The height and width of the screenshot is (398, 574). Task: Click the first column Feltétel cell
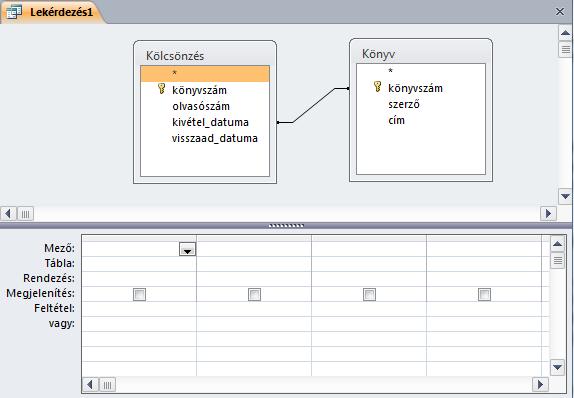[x=139, y=309]
